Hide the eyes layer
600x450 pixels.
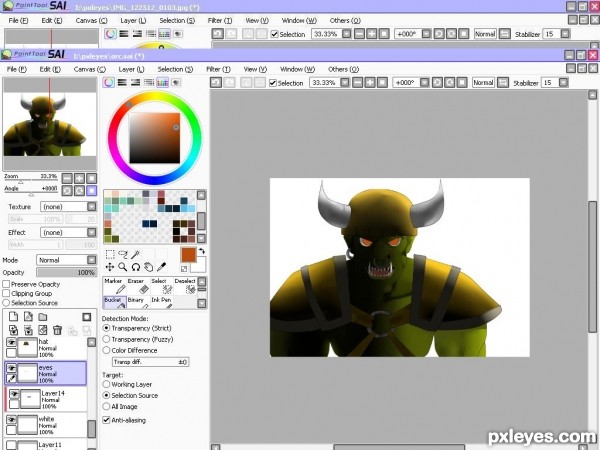point(11,368)
